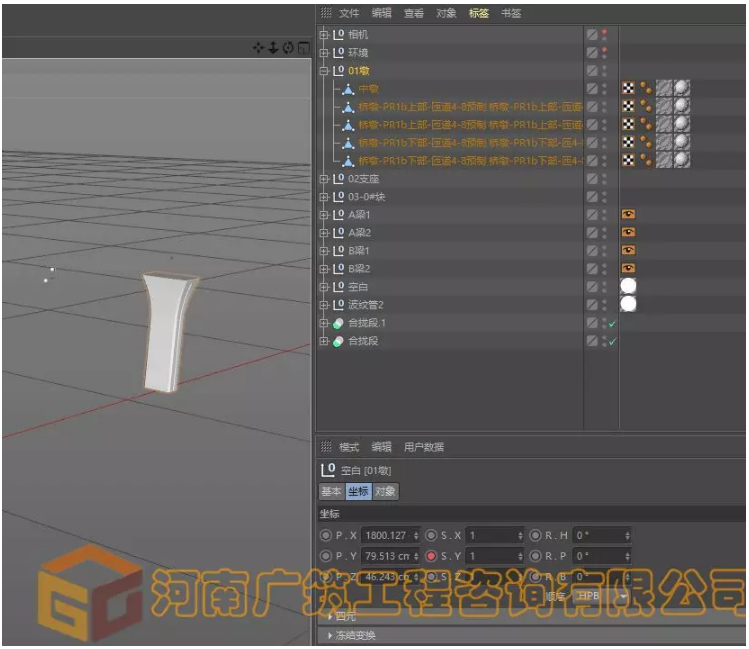
Task: Click the keyframe circle next to P . X
Action: tap(326, 535)
